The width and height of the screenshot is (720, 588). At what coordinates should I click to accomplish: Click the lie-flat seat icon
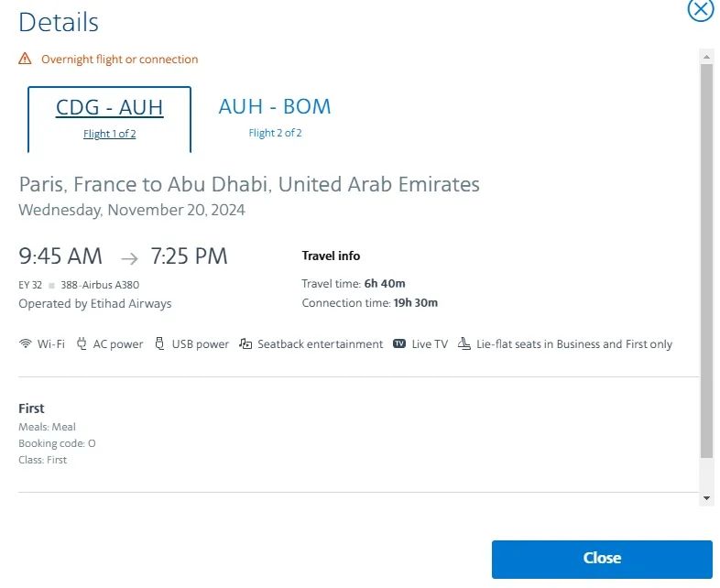464,344
